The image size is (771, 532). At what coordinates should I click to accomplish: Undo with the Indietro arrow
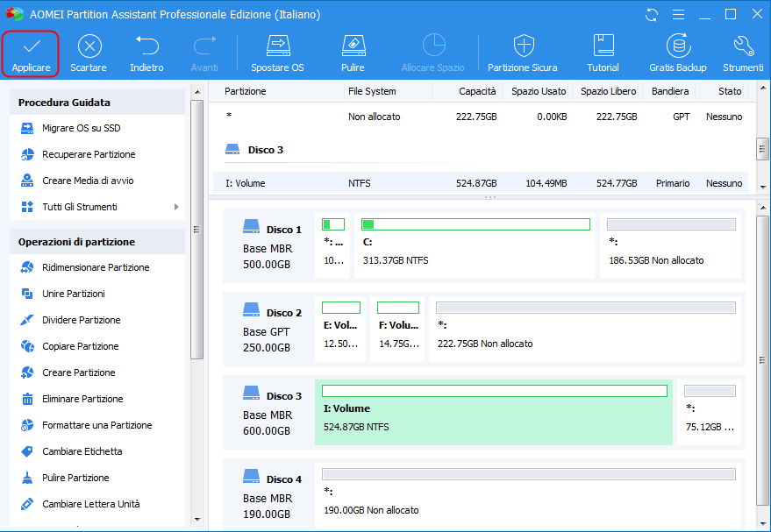pos(146,46)
